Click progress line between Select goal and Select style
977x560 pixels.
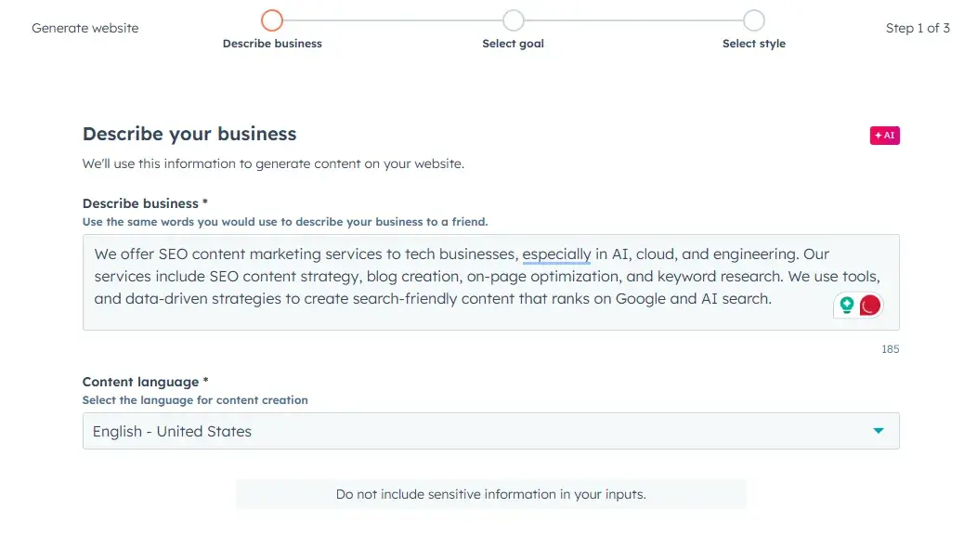(x=633, y=20)
